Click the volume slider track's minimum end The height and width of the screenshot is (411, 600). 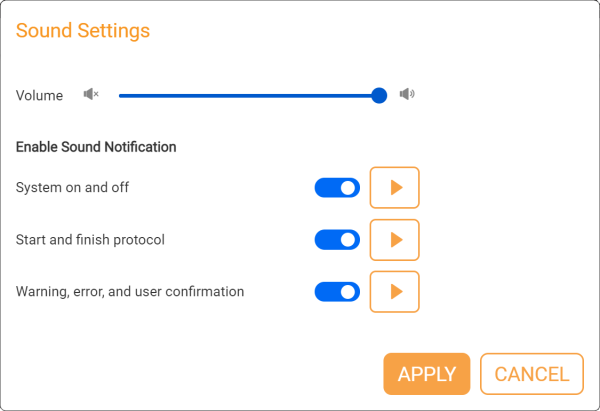click(x=121, y=95)
